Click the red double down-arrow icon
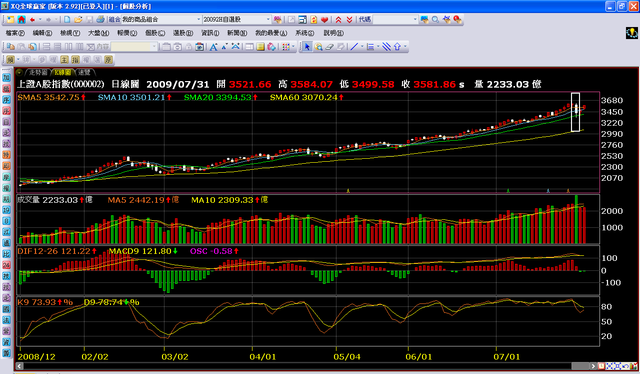Screen dimensions: 640x374 (349, 19)
